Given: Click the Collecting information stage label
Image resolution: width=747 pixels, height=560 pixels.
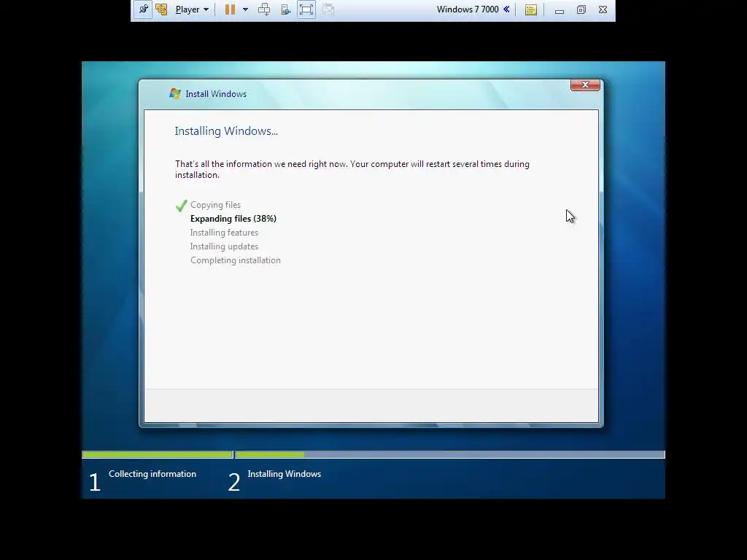Looking at the screenshot, I should click(152, 474).
